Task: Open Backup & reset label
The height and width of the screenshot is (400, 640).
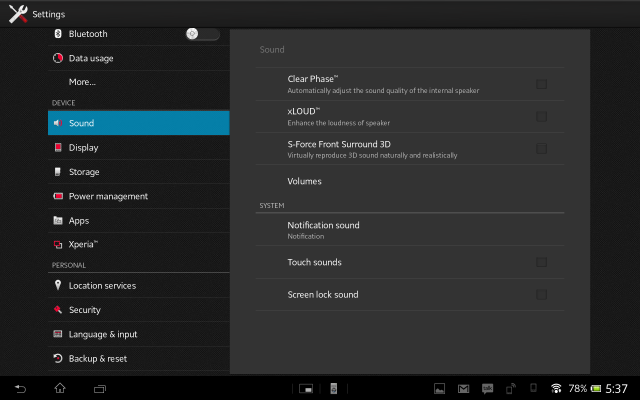Action: 98,359
